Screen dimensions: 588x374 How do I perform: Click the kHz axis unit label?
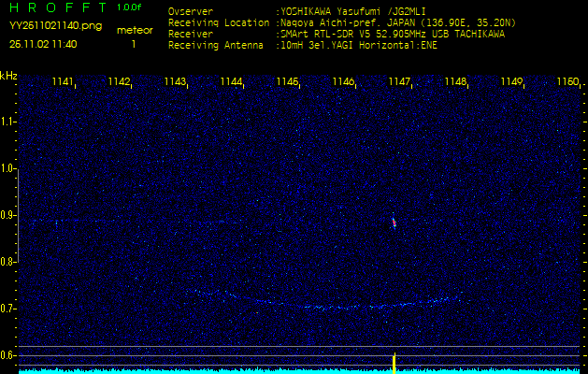coord(8,75)
